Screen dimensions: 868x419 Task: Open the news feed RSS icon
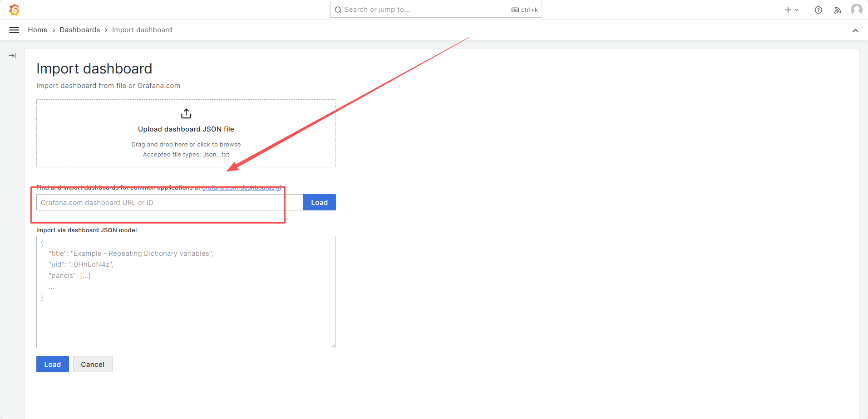837,10
